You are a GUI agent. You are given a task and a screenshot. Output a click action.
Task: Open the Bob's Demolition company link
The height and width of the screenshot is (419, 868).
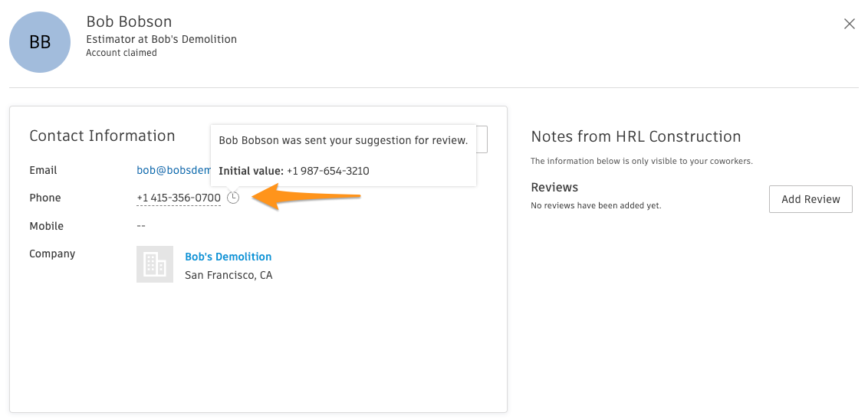[229, 257]
